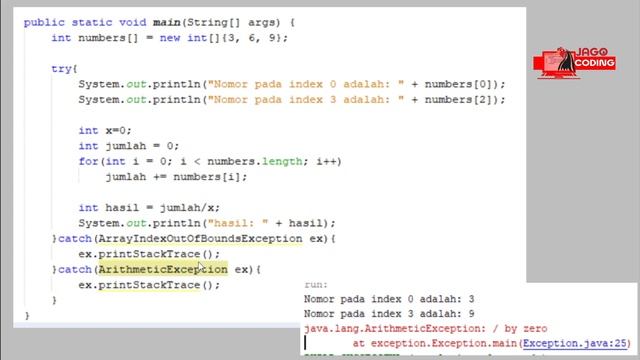Click the 'java.lang.ArithmeticException: / by zero' error line

pyautogui.click(x=425, y=329)
